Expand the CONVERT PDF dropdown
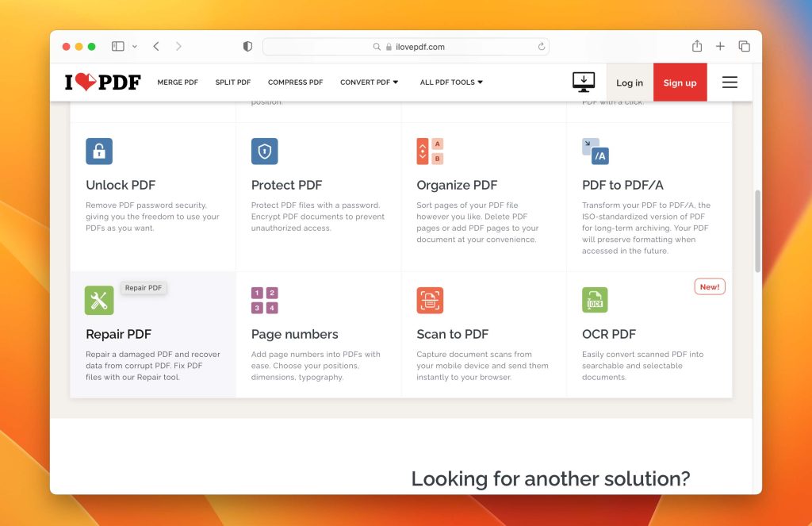The image size is (812, 526). pyautogui.click(x=370, y=82)
